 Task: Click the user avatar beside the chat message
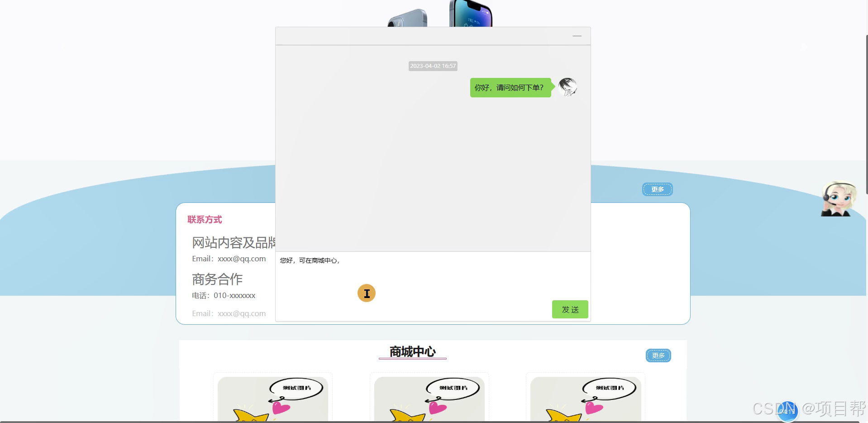click(x=568, y=87)
